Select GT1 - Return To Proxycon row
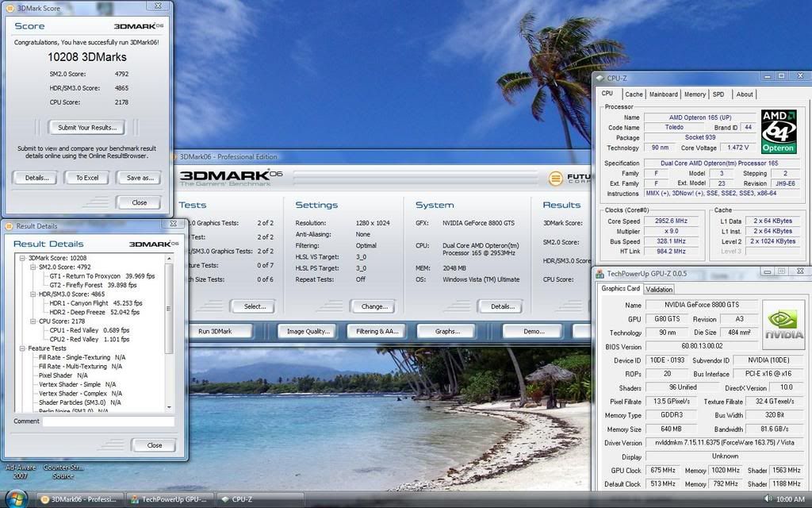Viewport: 812px width, 508px height. (x=102, y=276)
